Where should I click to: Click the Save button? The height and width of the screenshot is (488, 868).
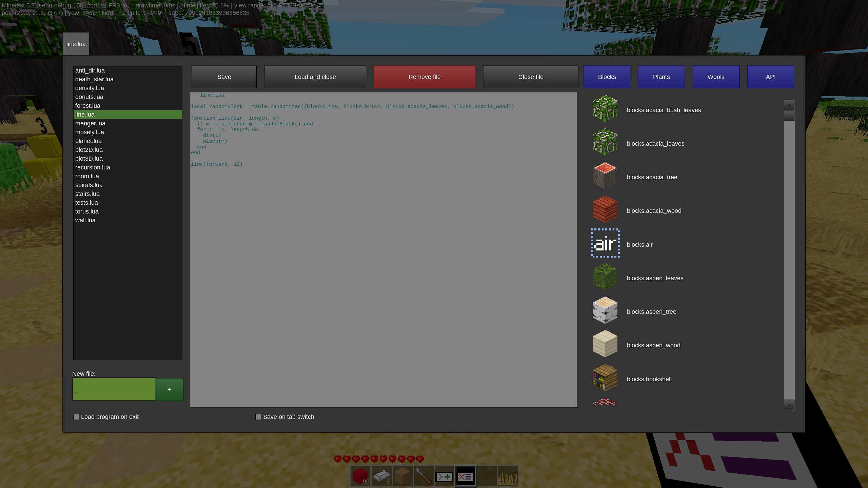[x=223, y=76]
